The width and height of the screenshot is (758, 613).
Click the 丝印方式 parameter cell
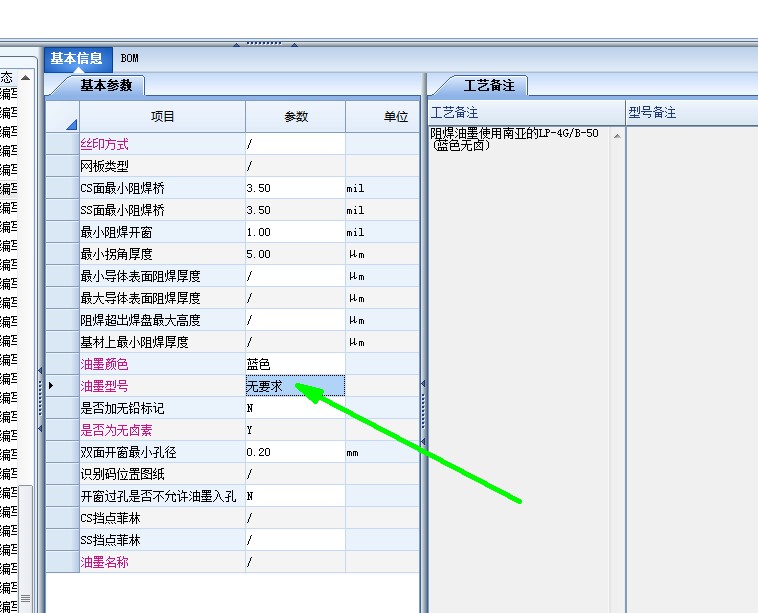click(295, 144)
